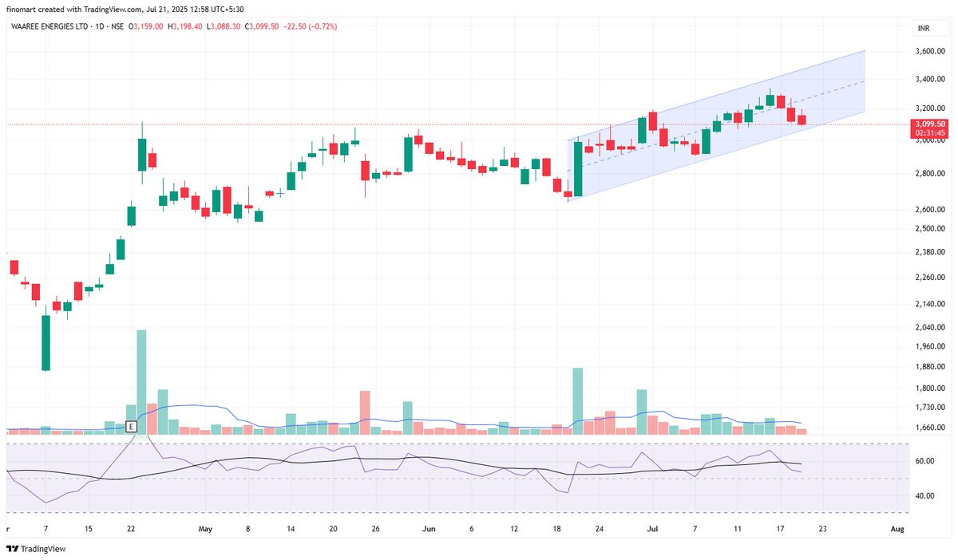This screenshot has height=560, width=958.
Task: Click the close value C3,099.50
Action: tap(262, 26)
